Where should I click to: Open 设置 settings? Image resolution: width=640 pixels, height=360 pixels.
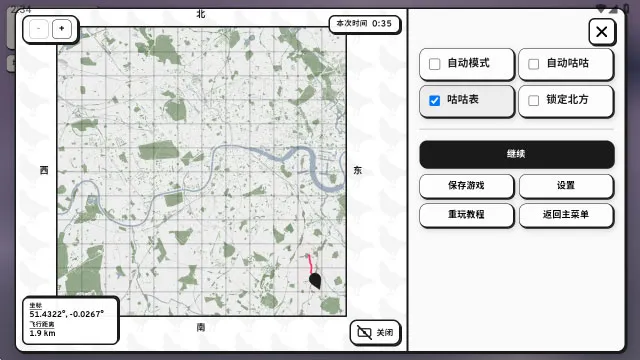tap(566, 186)
